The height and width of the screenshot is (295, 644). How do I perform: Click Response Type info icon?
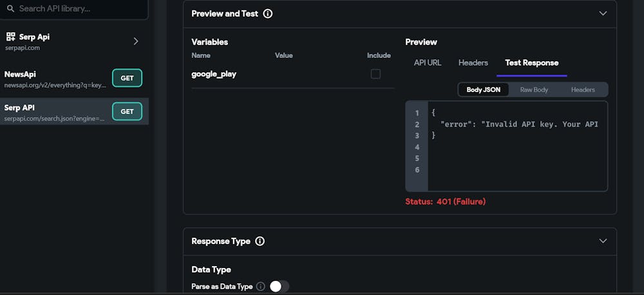(260, 241)
